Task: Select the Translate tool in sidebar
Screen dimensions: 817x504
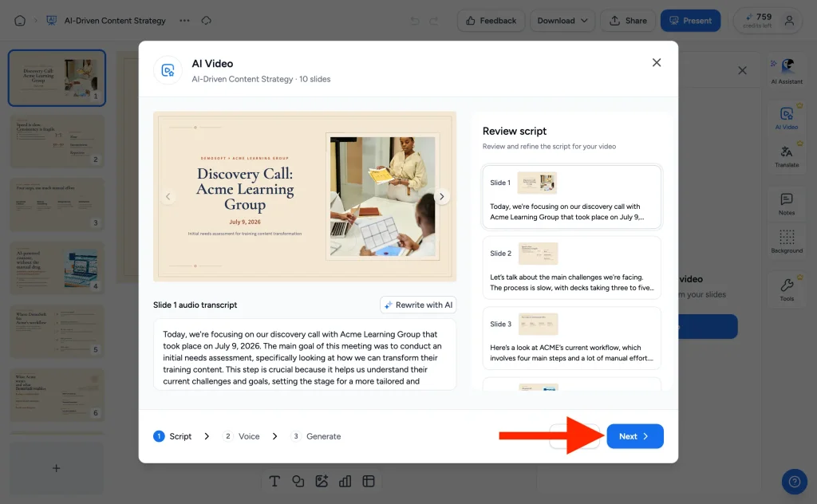Action: coord(787,157)
